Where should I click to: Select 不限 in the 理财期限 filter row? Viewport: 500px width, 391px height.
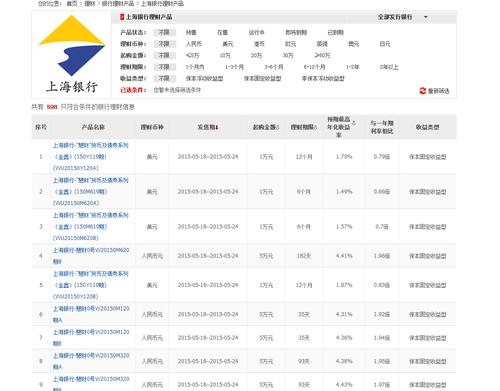coord(164,67)
